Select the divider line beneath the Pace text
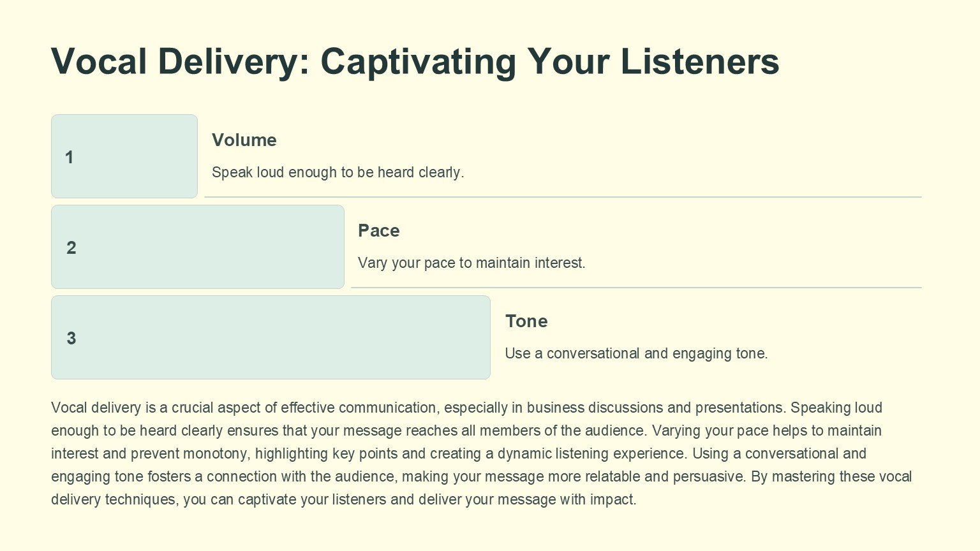Screen dimensions: 980x551 636,288
